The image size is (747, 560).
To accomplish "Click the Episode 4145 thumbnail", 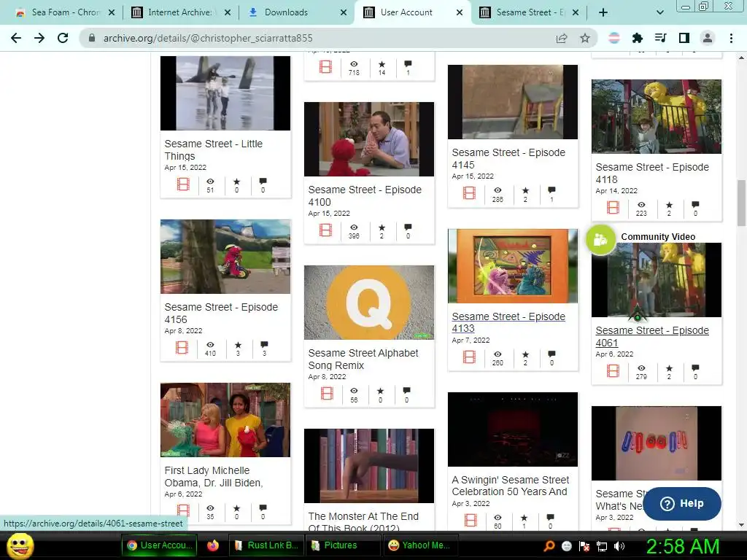I will 513,102.
